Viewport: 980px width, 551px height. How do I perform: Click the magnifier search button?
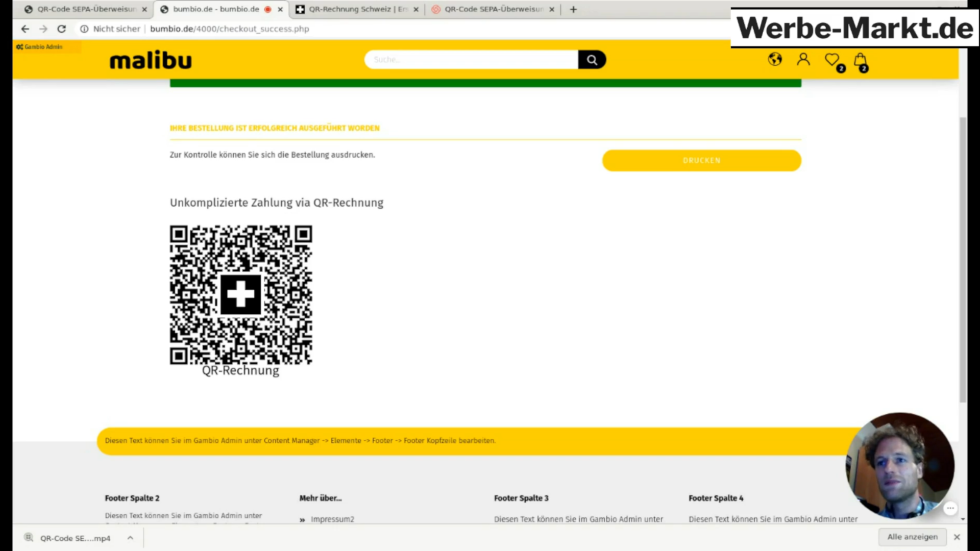[x=592, y=60]
